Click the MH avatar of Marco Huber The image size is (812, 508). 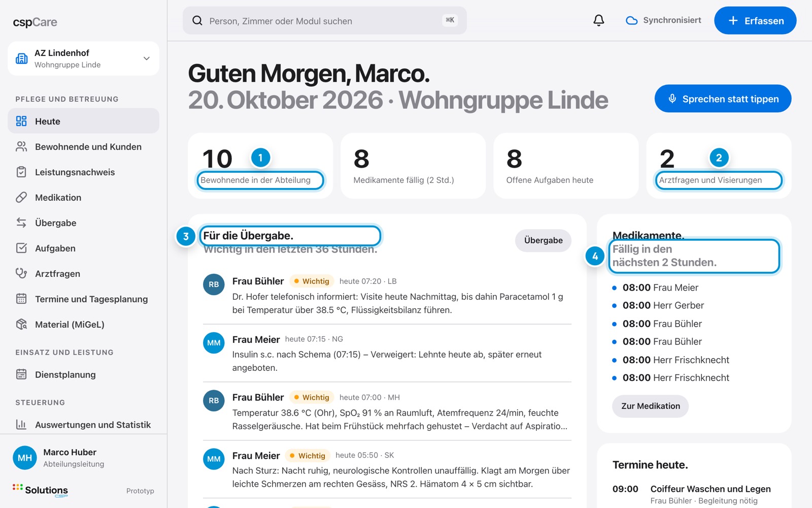(x=25, y=458)
